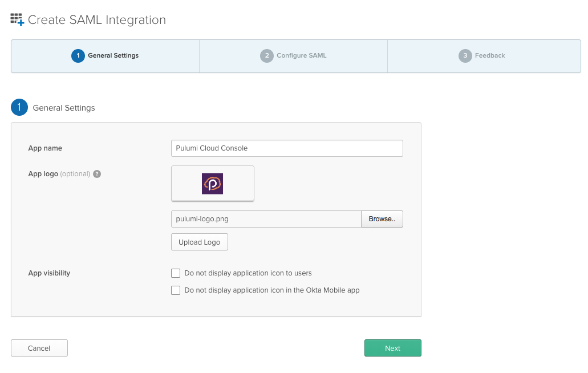Switch to the Configure SAML step
The width and height of the screenshot is (588, 373).
tap(293, 55)
